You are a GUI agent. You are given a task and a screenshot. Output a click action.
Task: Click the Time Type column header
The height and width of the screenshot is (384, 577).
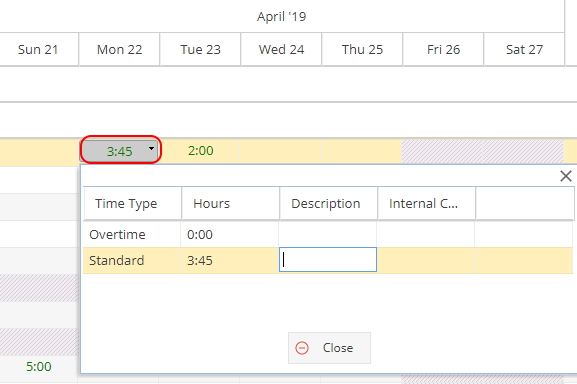(x=132, y=203)
